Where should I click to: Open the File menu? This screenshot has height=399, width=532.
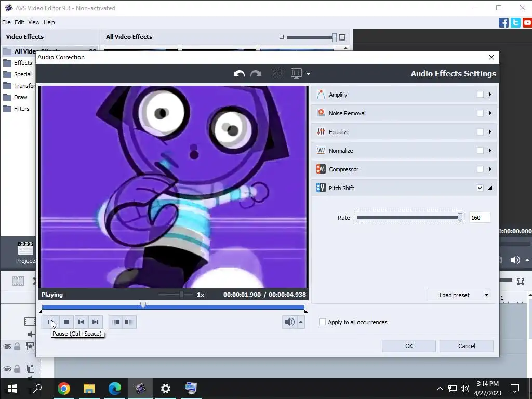click(x=6, y=22)
